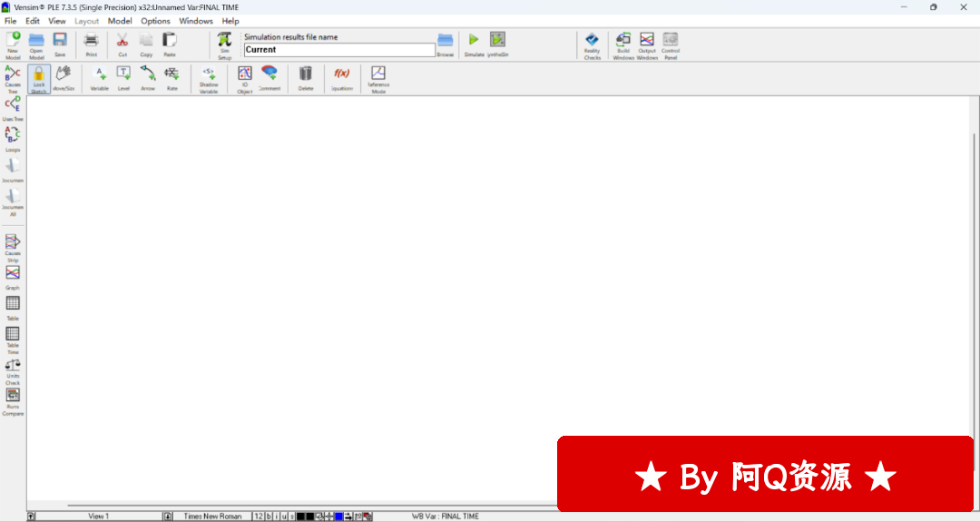Open the View 1 view selector

(99, 517)
